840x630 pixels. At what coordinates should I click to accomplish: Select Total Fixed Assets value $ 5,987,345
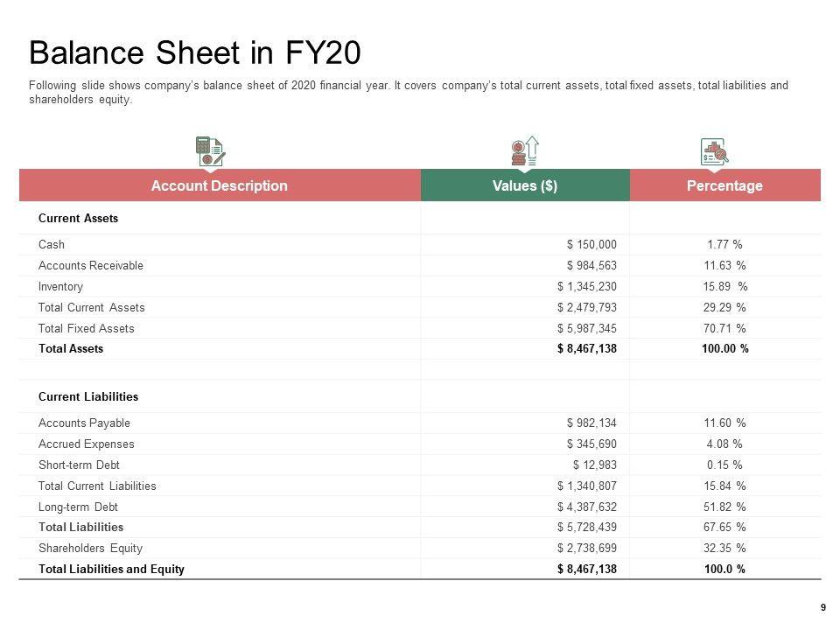tap(587, 329)
